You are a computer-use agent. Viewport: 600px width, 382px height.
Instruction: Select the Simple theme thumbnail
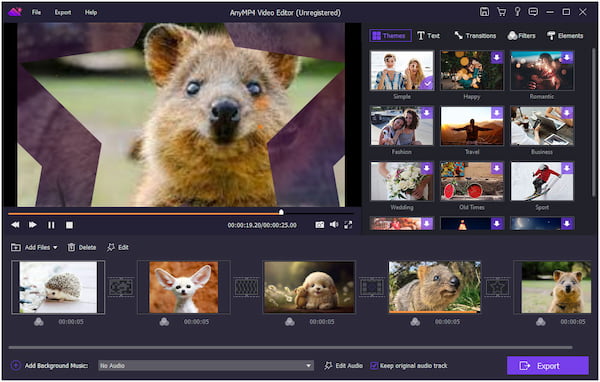[x=402, y=70]
